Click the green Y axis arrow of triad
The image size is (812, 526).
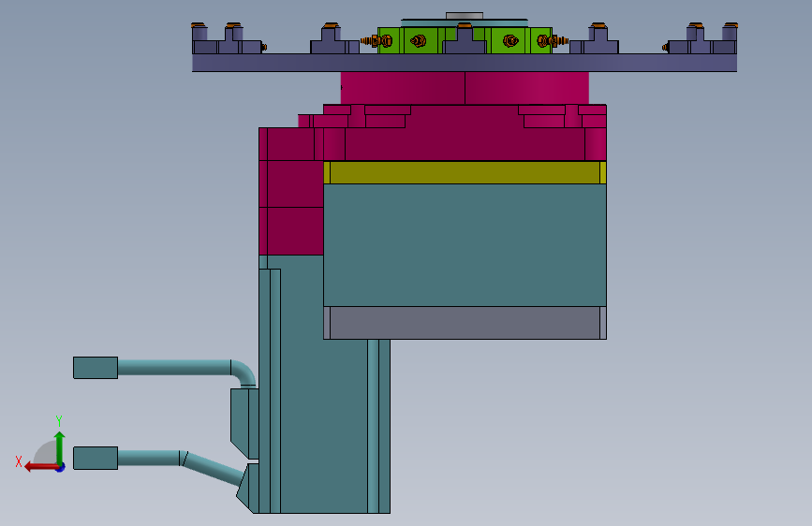click(x=60, y=447)
